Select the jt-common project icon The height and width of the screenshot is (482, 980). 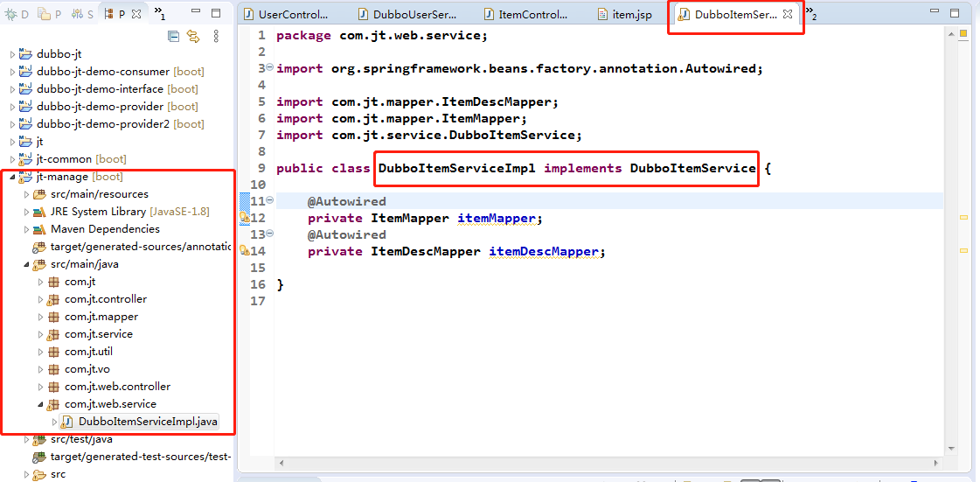click(x=25, y=159)
